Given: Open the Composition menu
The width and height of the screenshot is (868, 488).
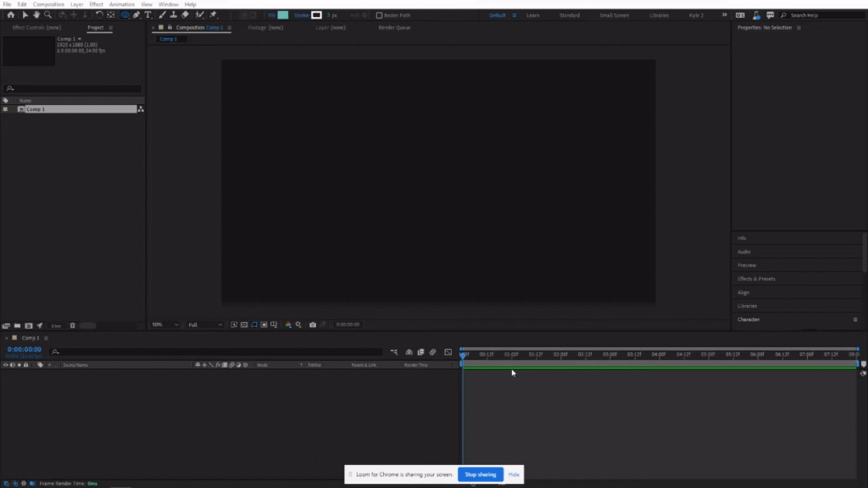Looking at the screenshot, I should pyautogui.click(x=48, y=4).
